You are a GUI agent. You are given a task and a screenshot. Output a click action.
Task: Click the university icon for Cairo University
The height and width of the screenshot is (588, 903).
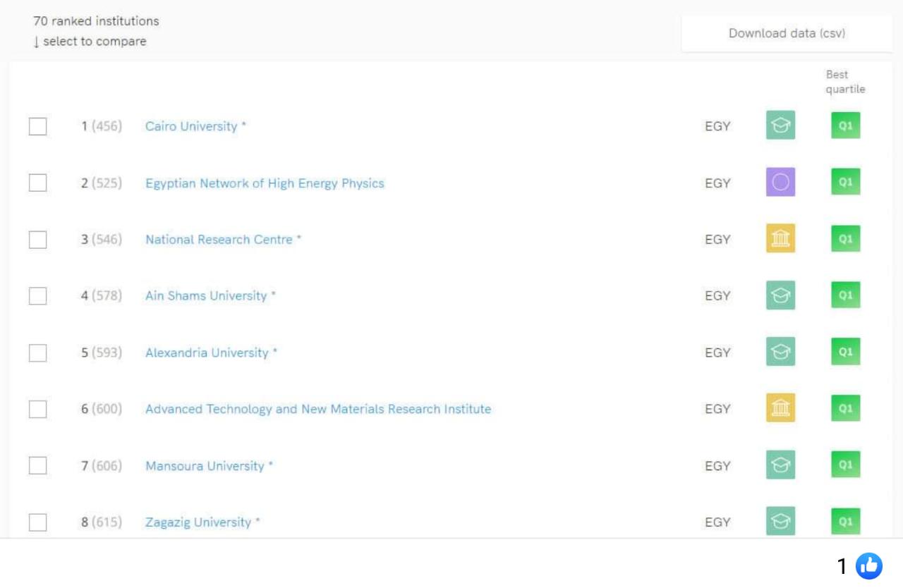pyautogui.click(x=780, y=126)
